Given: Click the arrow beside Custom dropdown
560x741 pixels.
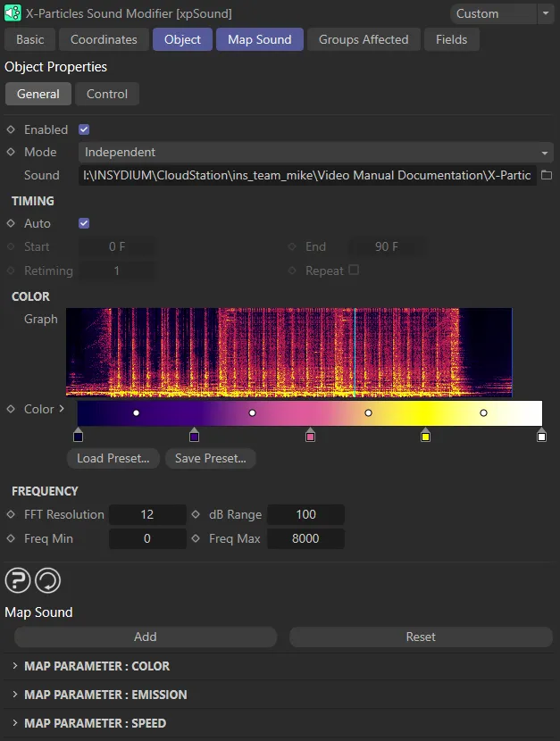Looking at the screenshot, I should pos(546,13).
